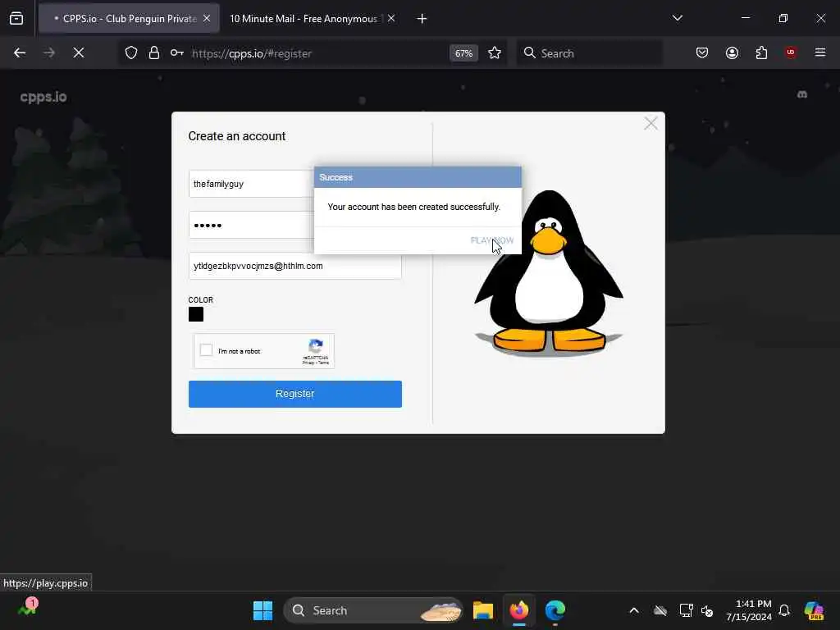The width and height of the screenshot is (840, 630).
Task: Open date and time 1:41 PM
Action: [748, 610]
